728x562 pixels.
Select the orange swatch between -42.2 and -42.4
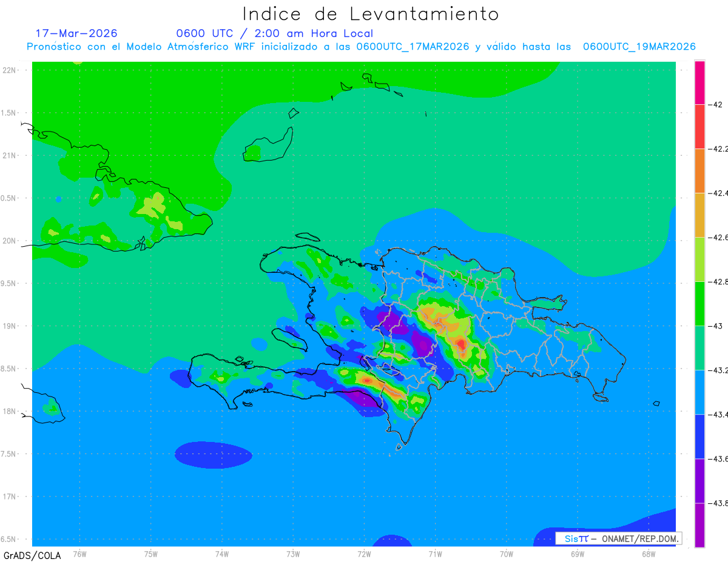(699, 171)
